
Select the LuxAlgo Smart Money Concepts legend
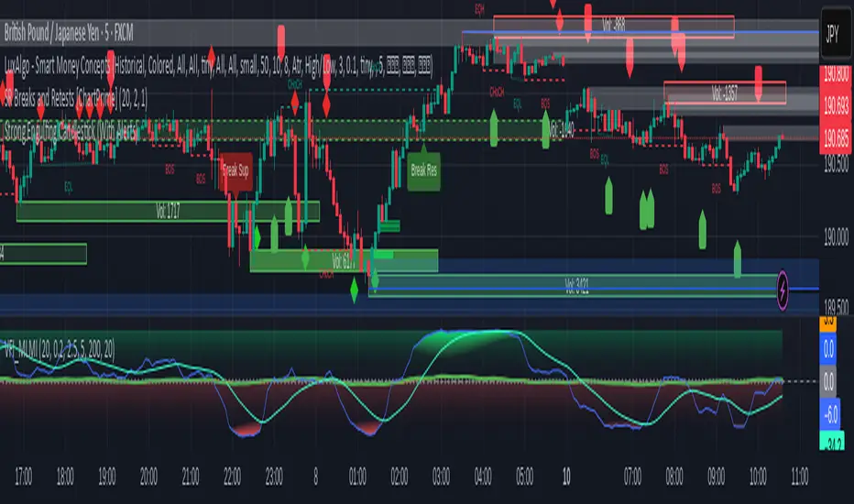[218, 66]
